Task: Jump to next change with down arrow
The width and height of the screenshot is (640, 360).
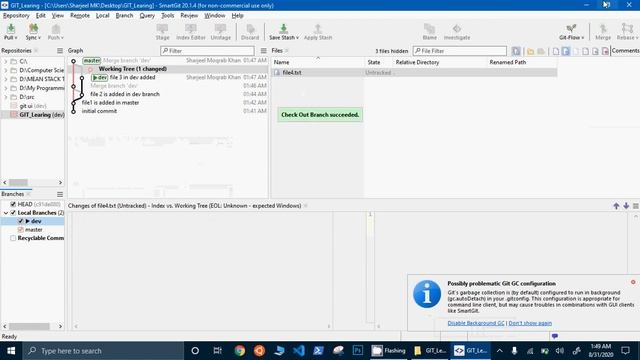Action: coord(626,206)
